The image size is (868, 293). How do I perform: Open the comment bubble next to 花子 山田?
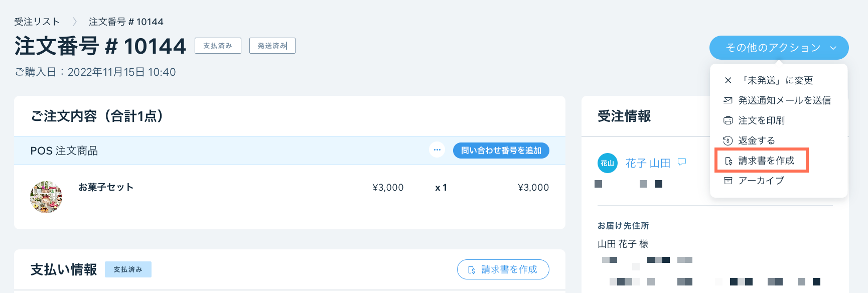coord(681,163)
